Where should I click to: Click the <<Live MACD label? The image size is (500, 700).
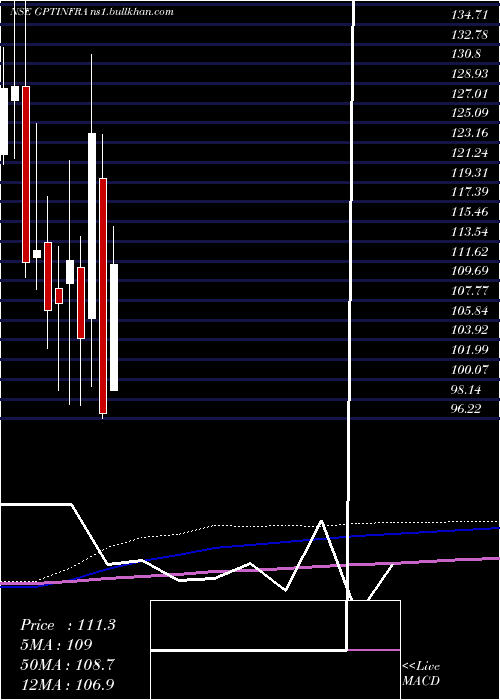(421, 674)
